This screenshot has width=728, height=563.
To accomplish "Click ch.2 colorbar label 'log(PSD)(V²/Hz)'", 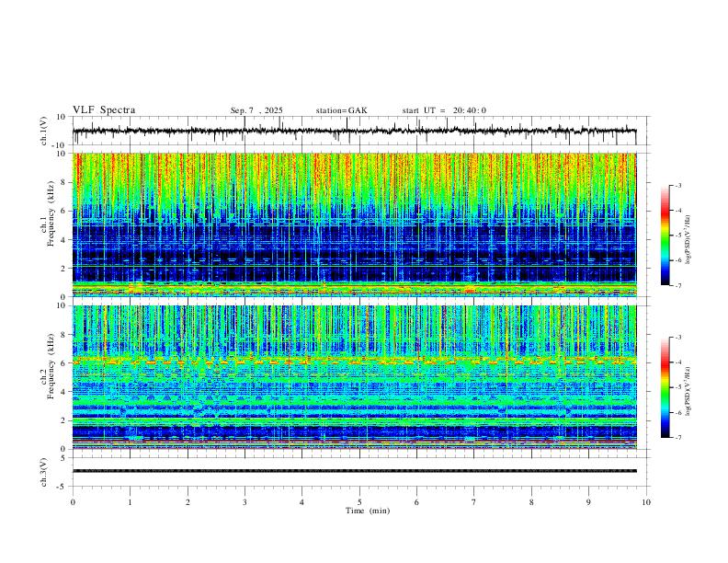I will [x=688, y=391].
